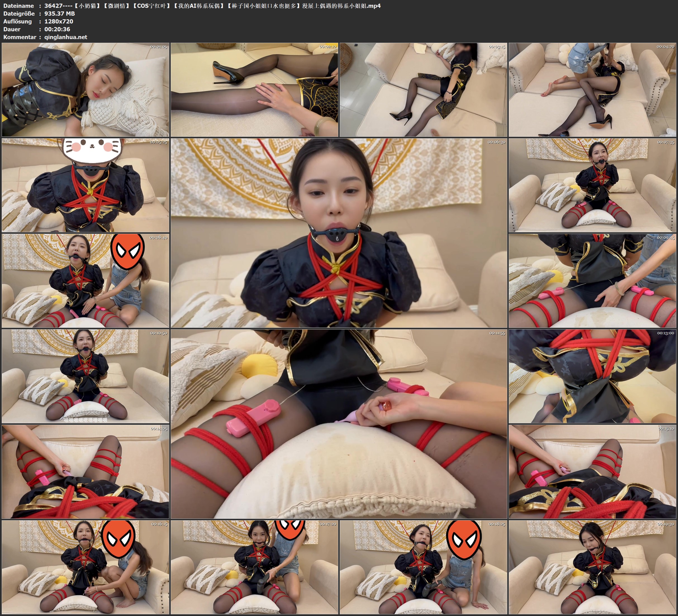Click the qinglanhua.net comment text
Viewport: 678px width, 616px height.
coord(66,37)
